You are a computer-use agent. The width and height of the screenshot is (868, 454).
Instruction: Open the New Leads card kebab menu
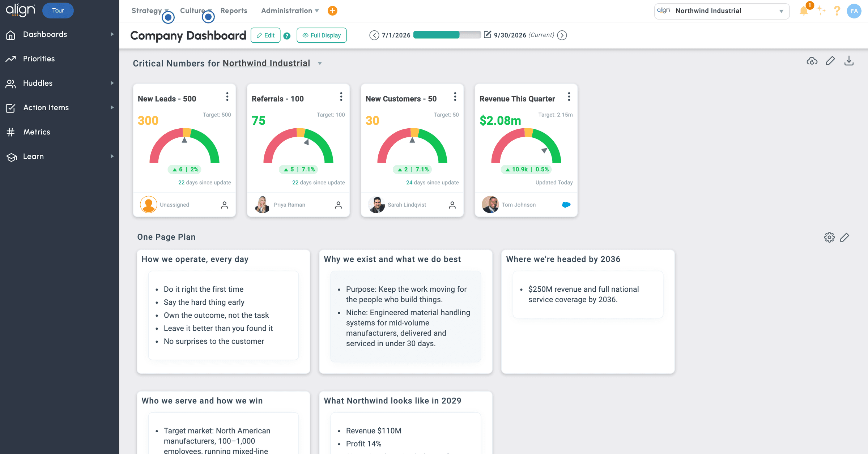point(227,97)
